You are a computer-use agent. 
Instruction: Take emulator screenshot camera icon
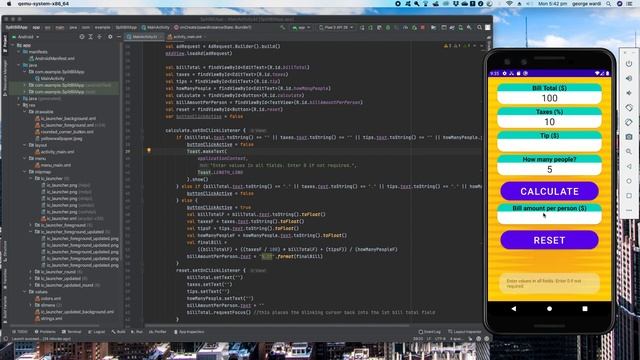[629, 137]
